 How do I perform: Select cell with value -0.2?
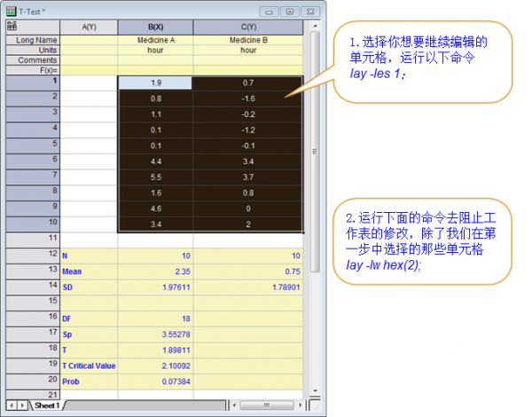[248, 114]
